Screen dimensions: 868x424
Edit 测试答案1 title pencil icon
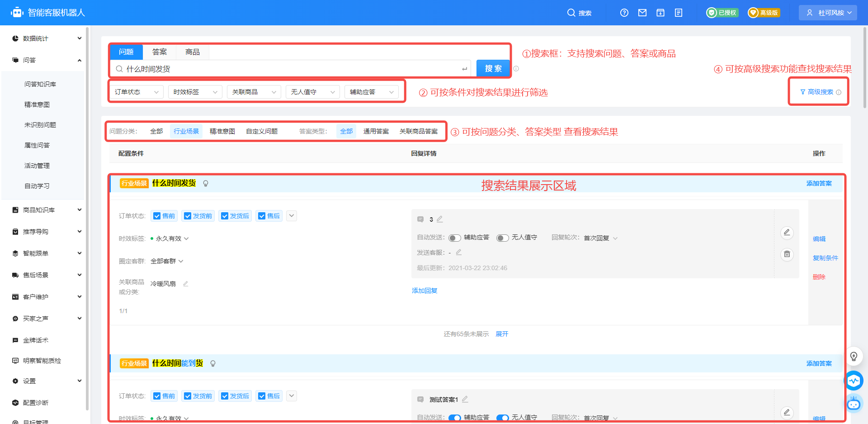pos(465,399)
